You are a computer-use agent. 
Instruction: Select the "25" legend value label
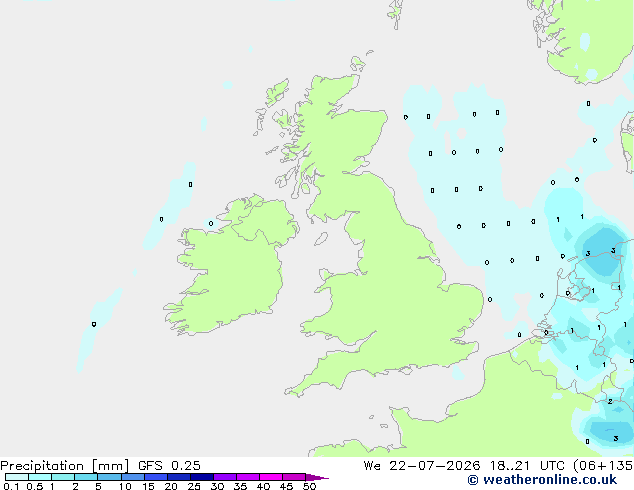(194, 486)
